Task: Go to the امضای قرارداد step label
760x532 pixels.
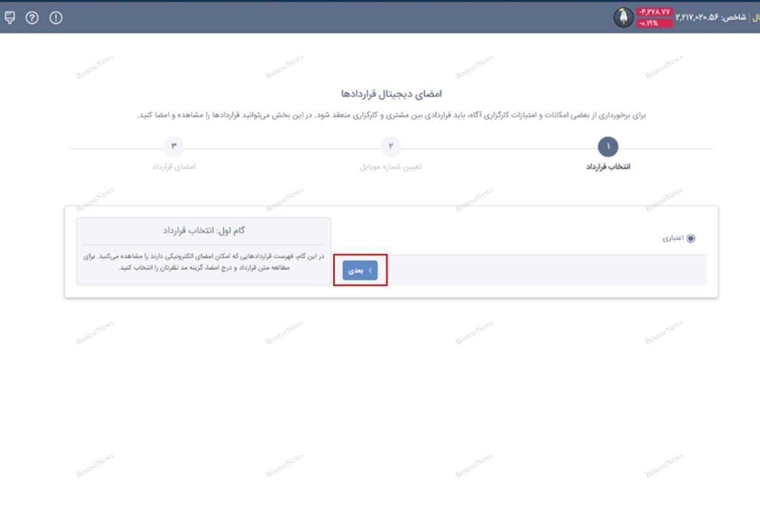Action: 174,167
